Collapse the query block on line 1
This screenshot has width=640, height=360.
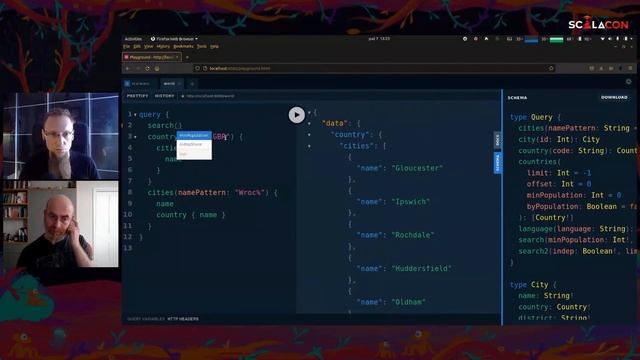135,115
